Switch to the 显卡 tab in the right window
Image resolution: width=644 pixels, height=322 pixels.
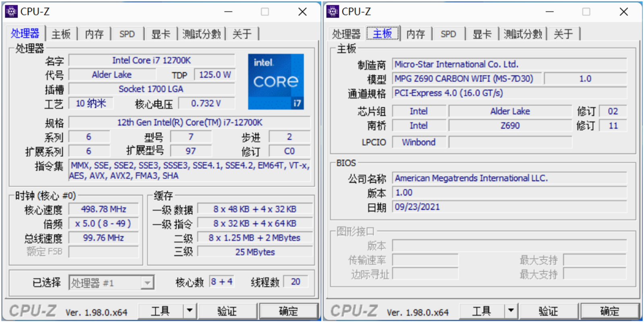click(482, 34)
